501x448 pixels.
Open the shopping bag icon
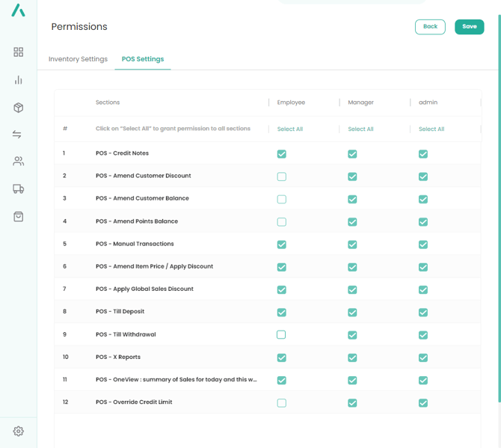pos(19,217)
